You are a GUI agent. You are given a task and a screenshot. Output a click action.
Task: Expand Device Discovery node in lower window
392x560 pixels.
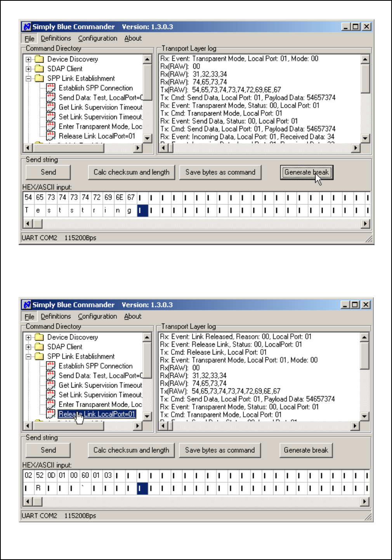(28, 337)
